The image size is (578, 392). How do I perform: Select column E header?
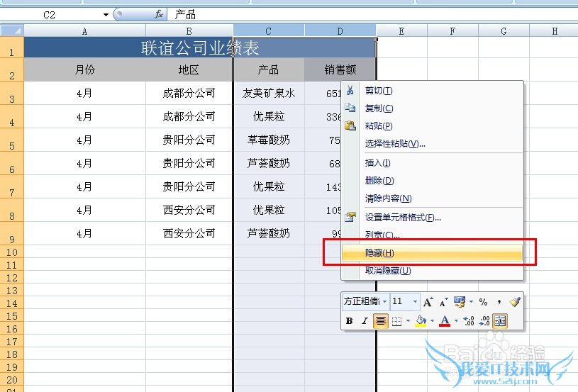(x=401, y=31)
